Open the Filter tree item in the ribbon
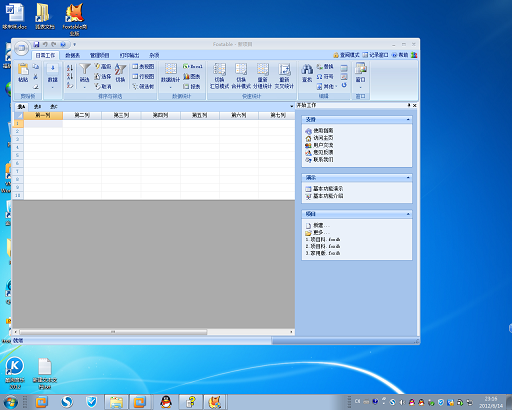This screenshot has height=410, width=512. (143, 87)
